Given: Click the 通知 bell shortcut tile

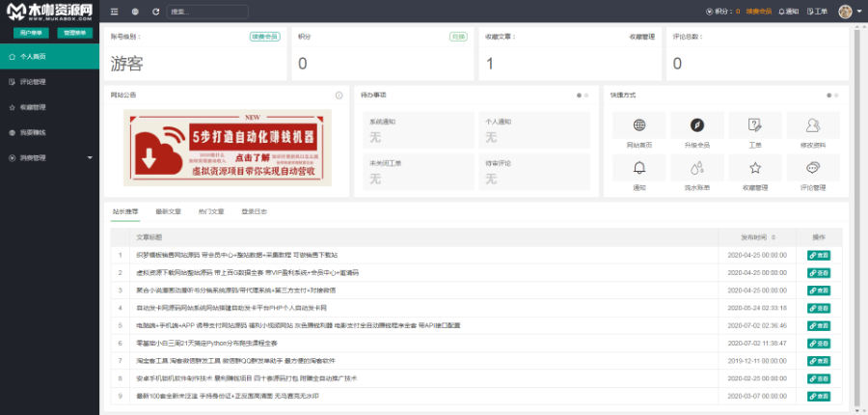Looking at the screenshot, I should click(x=639, y=174).
